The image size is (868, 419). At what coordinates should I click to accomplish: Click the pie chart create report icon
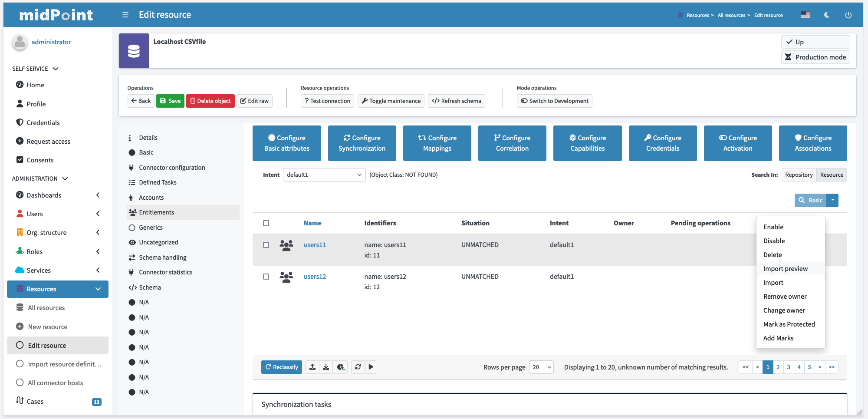341,367
